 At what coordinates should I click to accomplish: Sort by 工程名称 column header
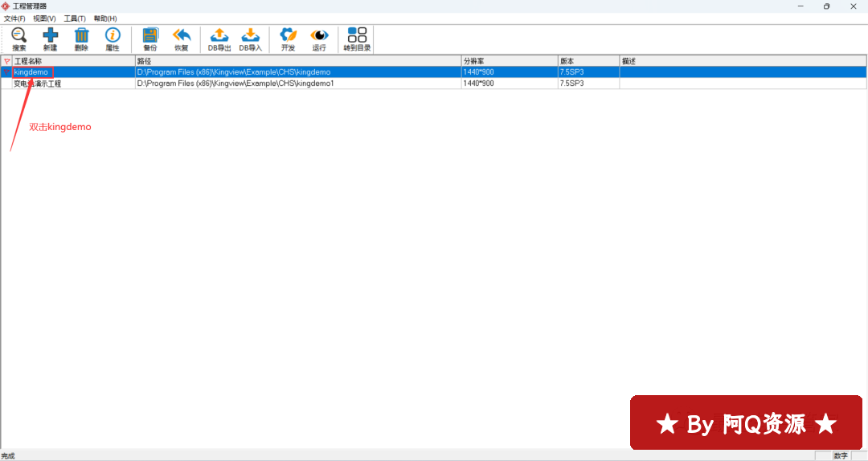click(72, 61)
